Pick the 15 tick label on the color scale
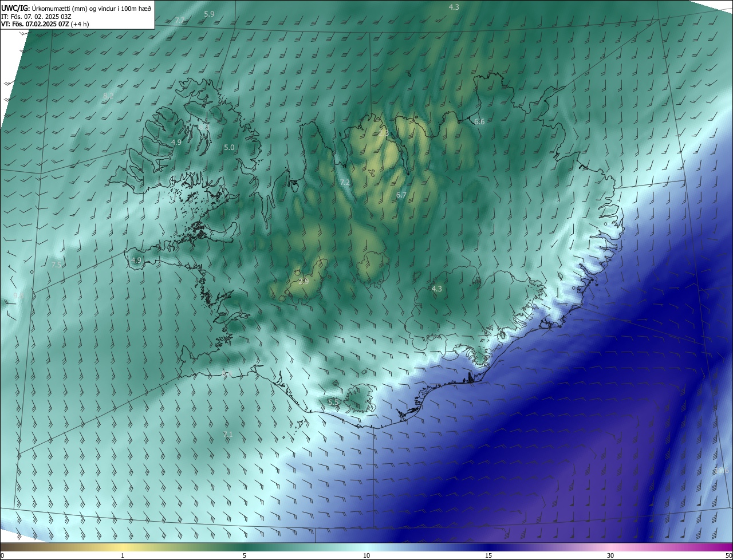Screen dimensions: 733x560 (488, 555)
